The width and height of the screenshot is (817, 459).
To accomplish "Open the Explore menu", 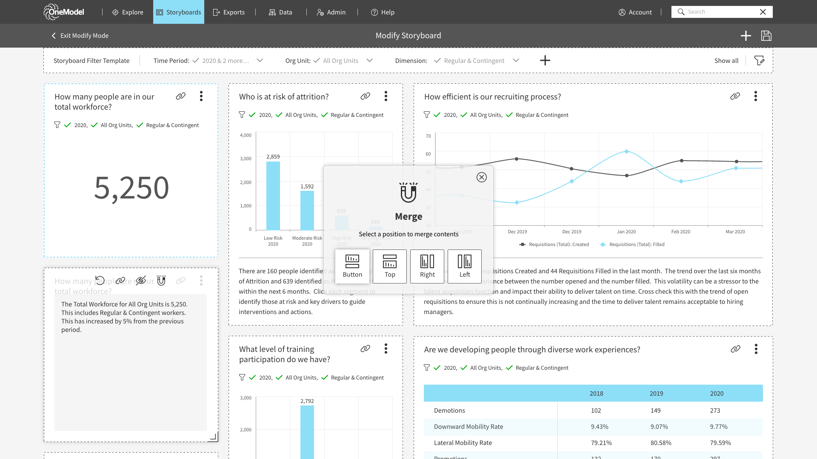I will click(128, 12).
